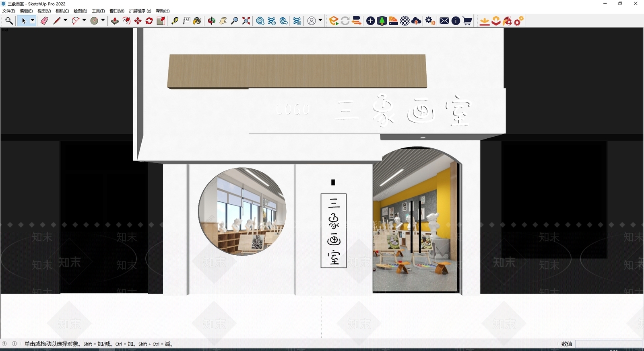Open the 扩展程序(x) menu

click(x=140, y=11)
